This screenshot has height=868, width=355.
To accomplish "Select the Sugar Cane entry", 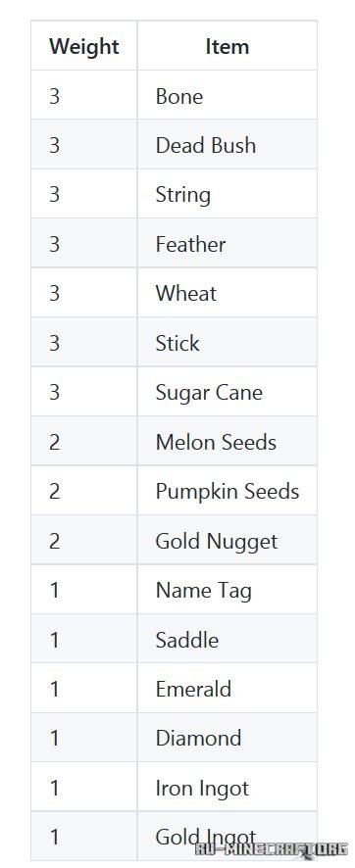I will click(209, 393).
